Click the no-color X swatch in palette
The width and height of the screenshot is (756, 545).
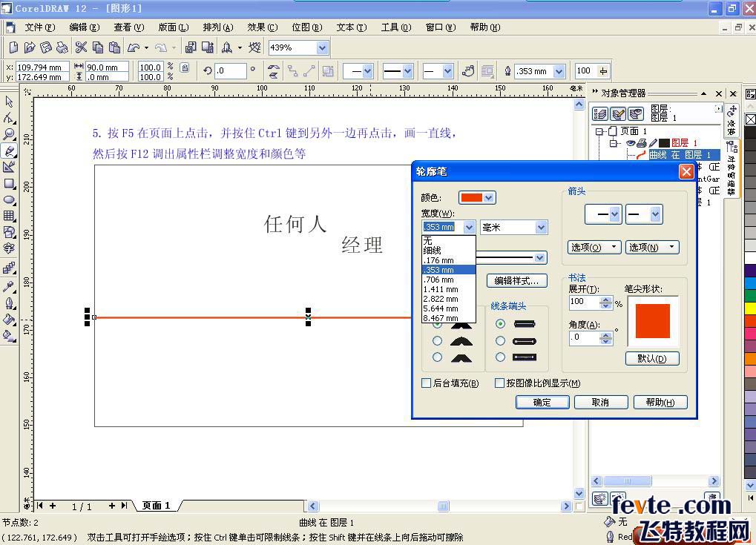tap(750, 119)
